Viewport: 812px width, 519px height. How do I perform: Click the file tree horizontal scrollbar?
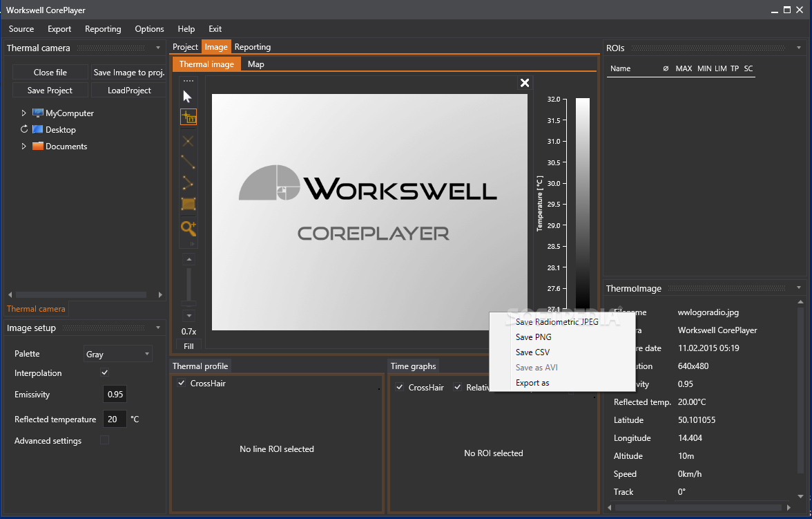(x=81, y=294)
